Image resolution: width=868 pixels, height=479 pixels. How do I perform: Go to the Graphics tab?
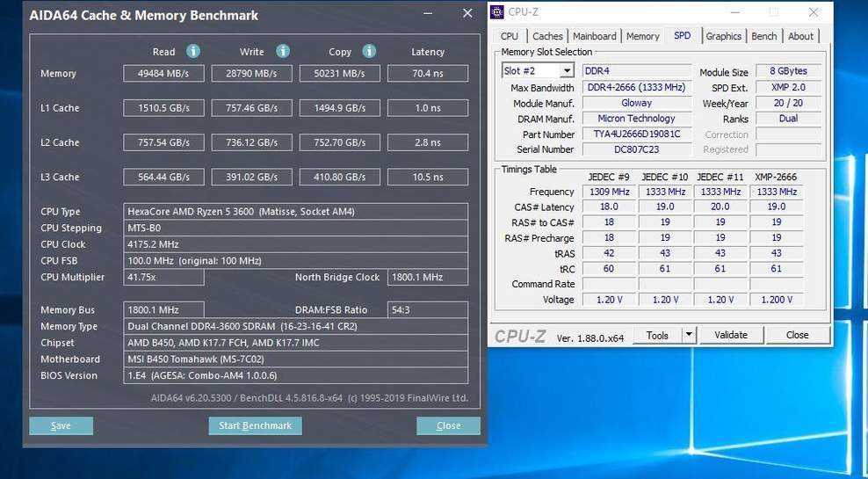724,36
